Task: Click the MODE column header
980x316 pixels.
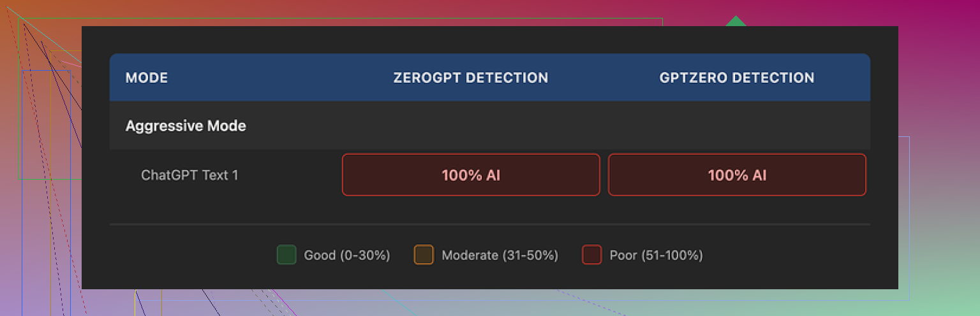Action: [147, 78]
